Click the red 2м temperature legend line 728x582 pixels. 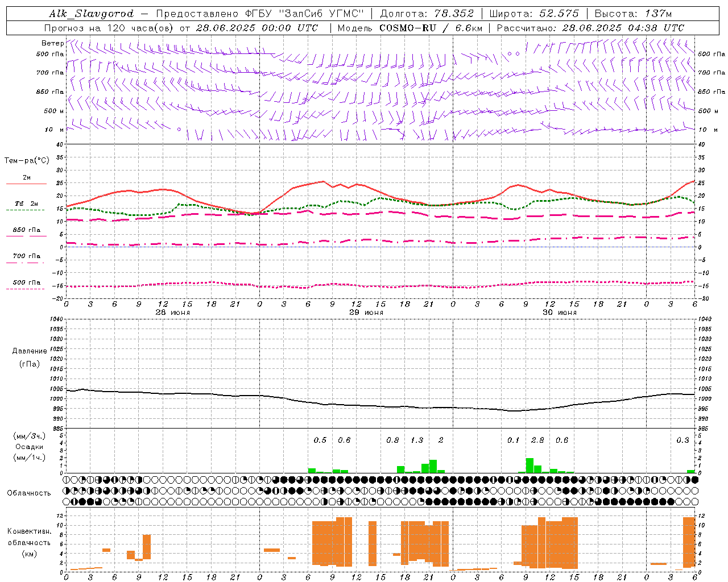coord(26,184)
